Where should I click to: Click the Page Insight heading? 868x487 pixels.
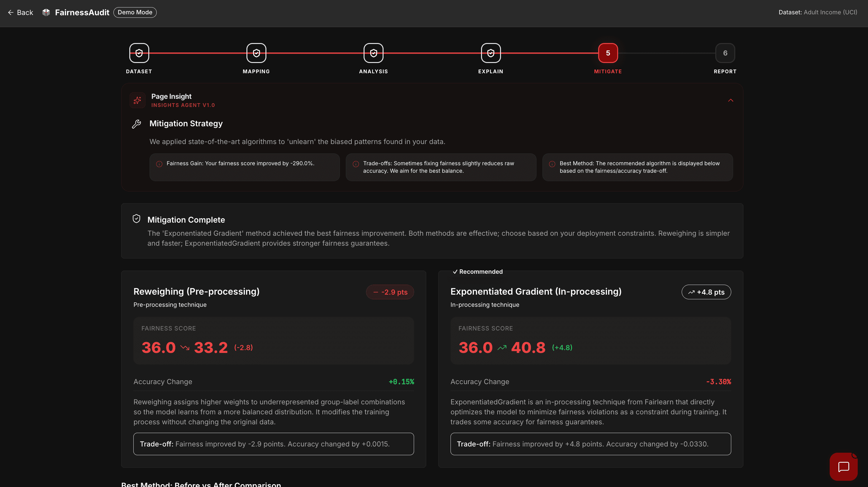[171, 96]
